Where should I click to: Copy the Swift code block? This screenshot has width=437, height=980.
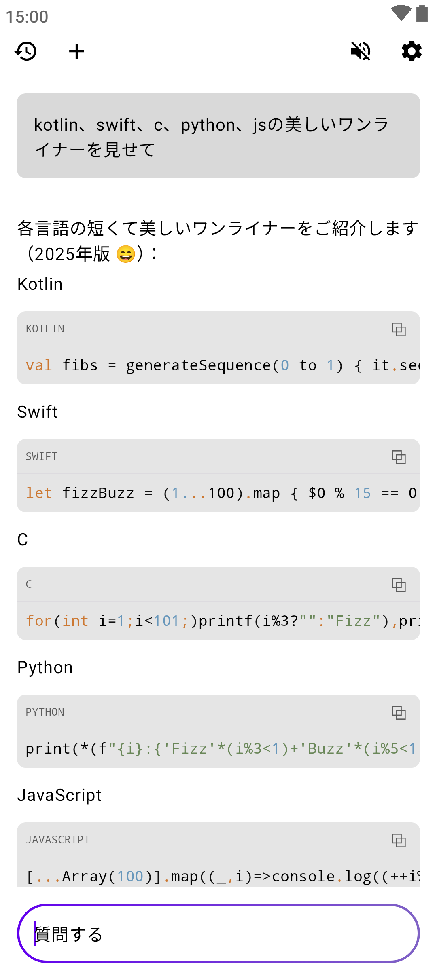(x=399, y=457)
